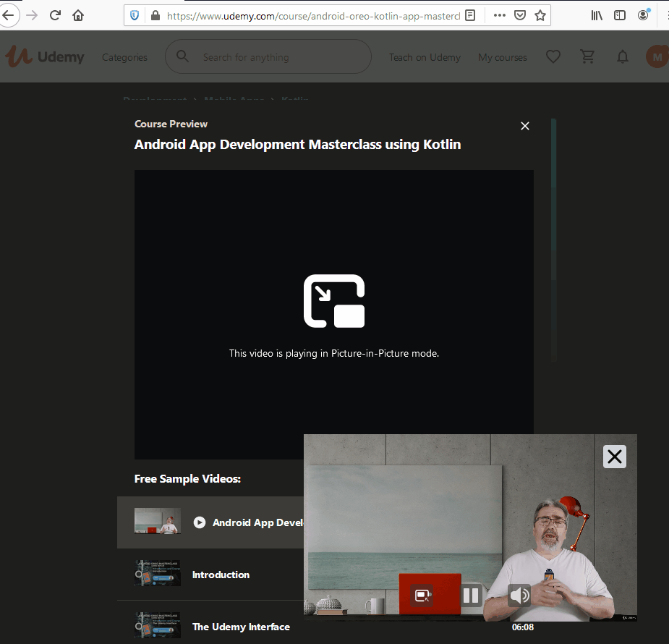Click the wishlist heart icon
The width and height of the screenshot is (669, 644).
(553, 56)
